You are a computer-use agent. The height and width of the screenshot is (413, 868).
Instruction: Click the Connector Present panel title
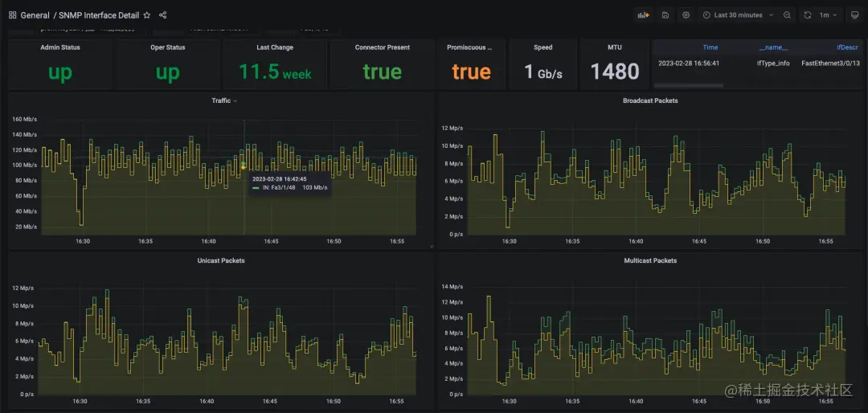coord(383,47)
